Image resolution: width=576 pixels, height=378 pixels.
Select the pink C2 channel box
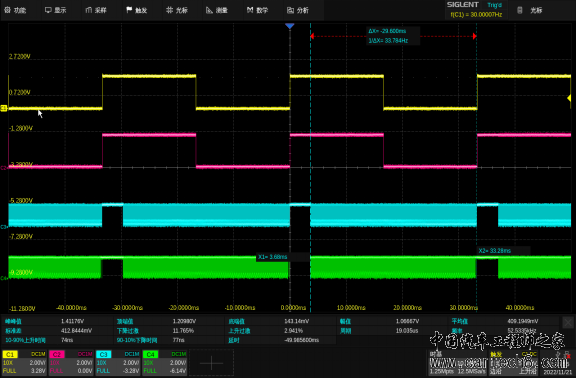coord(71,363)
